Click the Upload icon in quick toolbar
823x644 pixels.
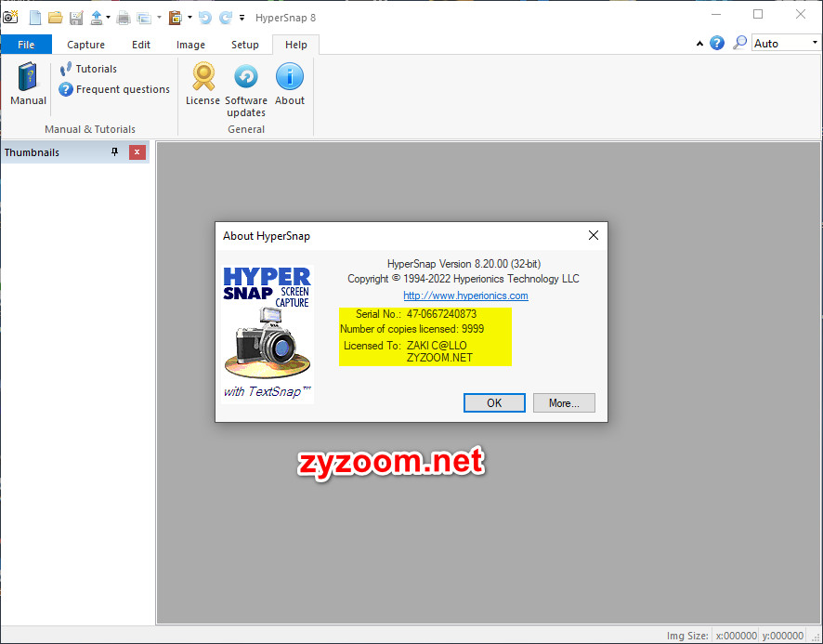(97, 18)
